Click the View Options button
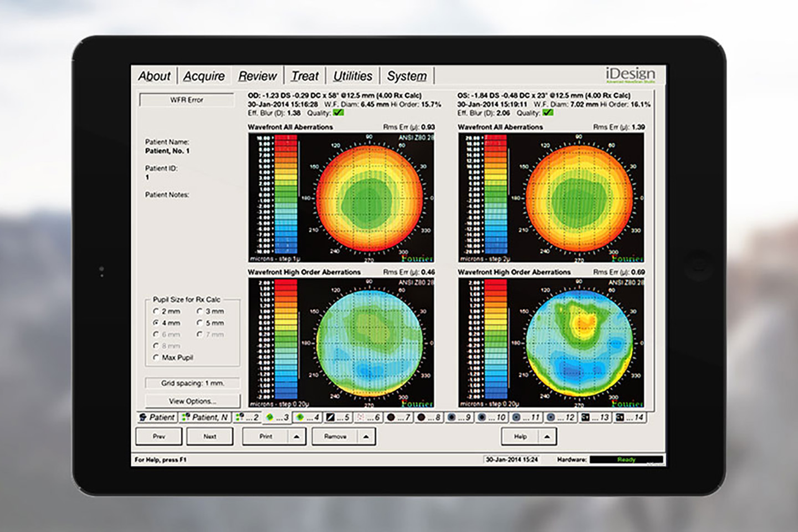The image size is (798, 532). tap(192, 401)
